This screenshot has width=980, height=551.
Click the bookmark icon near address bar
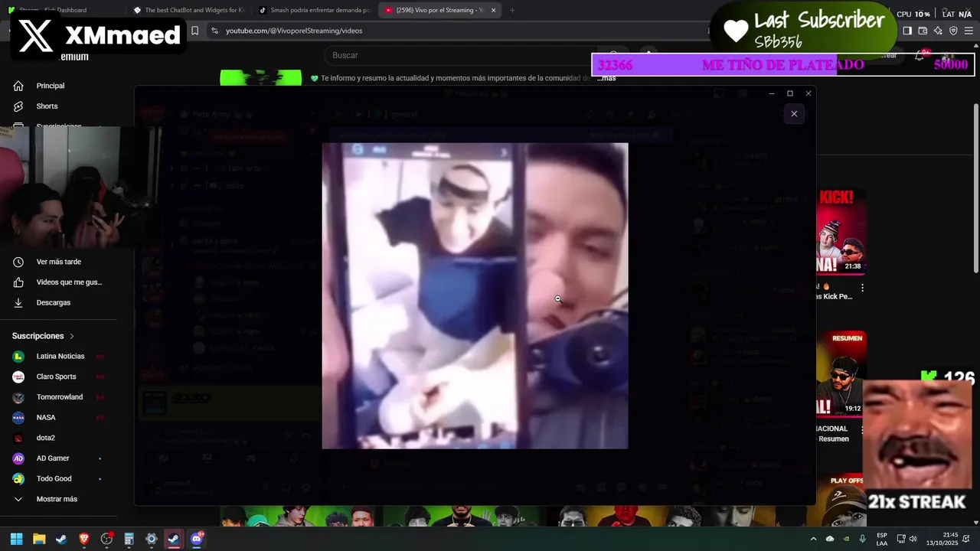click(194, 31)
